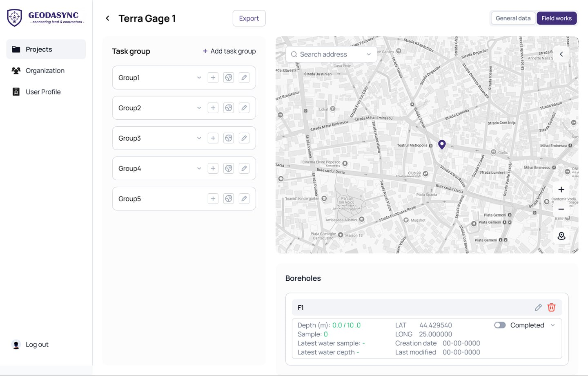Click Add task group
This screenshot has width=588, height=376.
[229, 51]
